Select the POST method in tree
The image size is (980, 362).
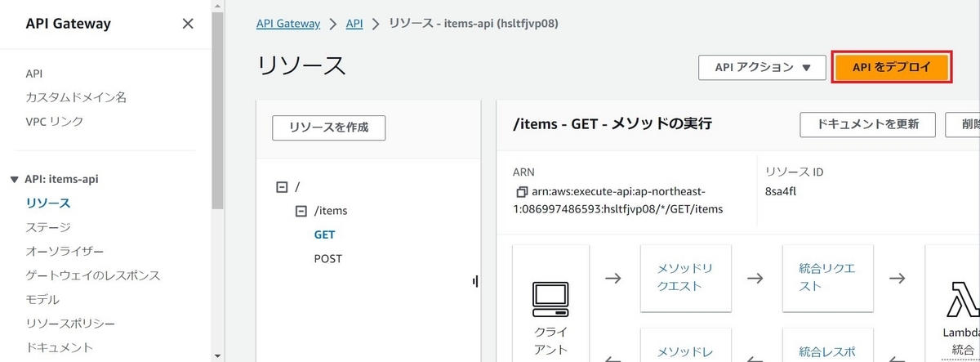click(328, 258)
